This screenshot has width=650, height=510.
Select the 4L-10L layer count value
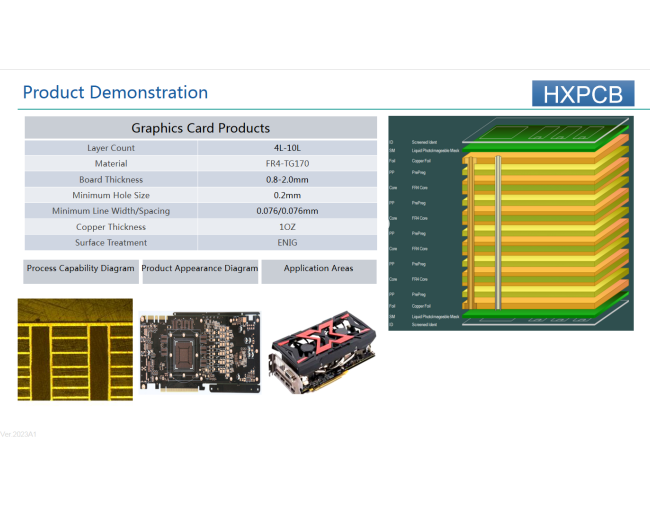[287, 148]
